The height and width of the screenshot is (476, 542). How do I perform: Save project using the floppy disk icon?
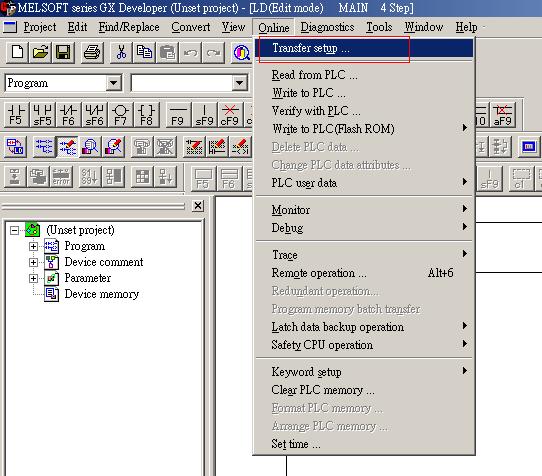point(63,53)
